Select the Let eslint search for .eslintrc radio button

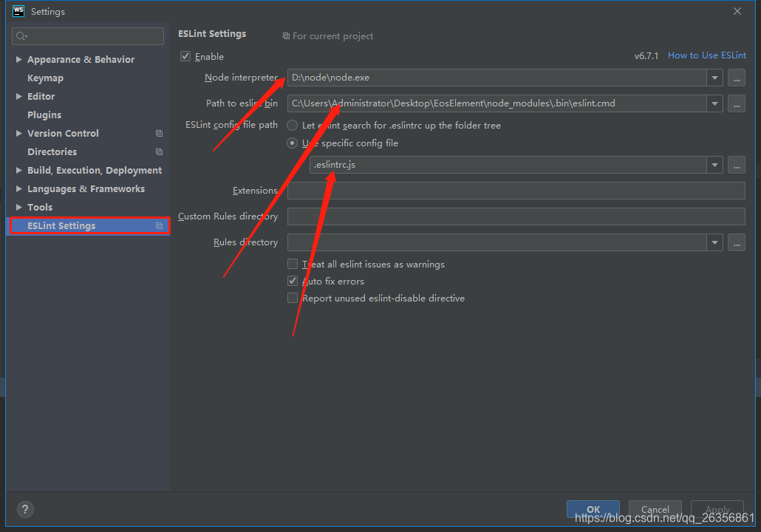pos(293,126)
